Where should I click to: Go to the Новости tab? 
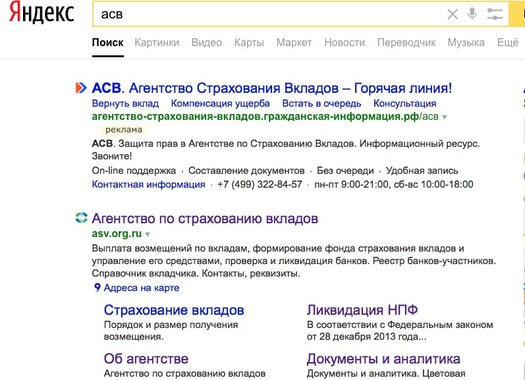pos(345,43)
